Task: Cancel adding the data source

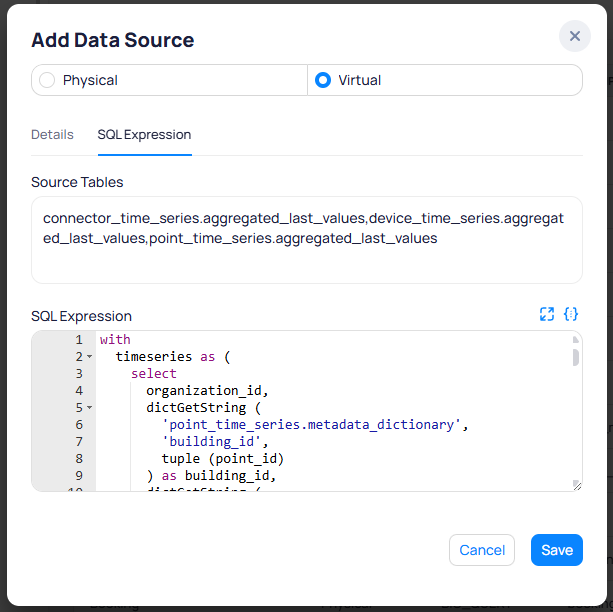Action: (482, 550)
